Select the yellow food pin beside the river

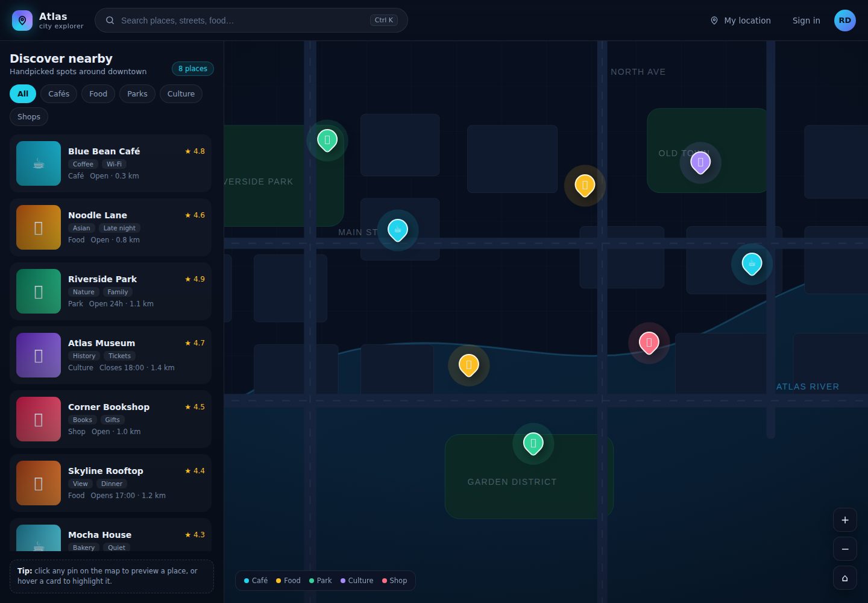(x=469, y=365)
